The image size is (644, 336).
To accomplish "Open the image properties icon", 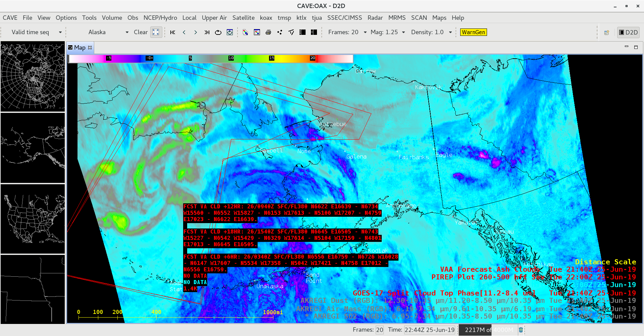I will coord(257,32).
